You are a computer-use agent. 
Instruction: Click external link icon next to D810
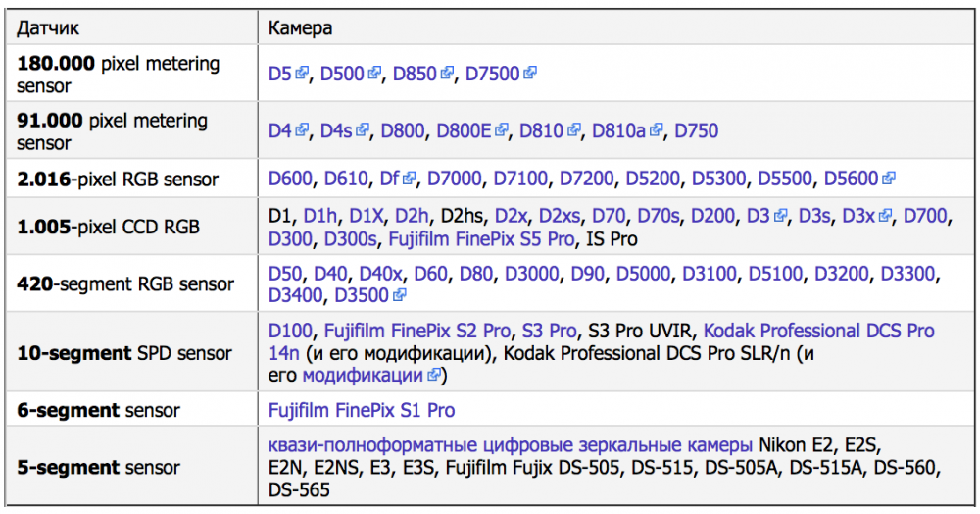573,130
